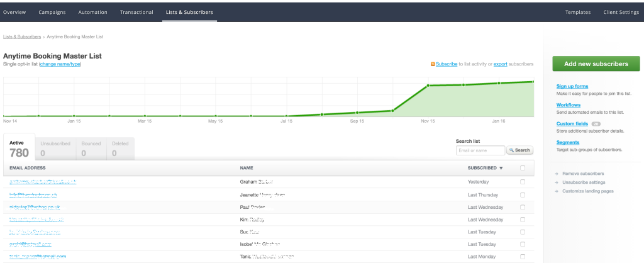Image resolution: width=644 pixels, height=263 pixels.
Task: Click arrow icon beside Remove subscribers
Action: click(x=556, y=174)
